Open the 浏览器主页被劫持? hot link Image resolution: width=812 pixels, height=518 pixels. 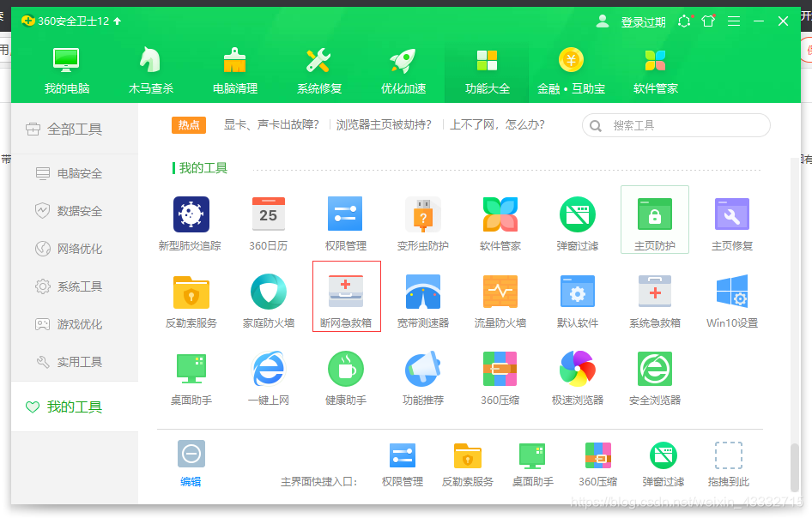point(384,124)
